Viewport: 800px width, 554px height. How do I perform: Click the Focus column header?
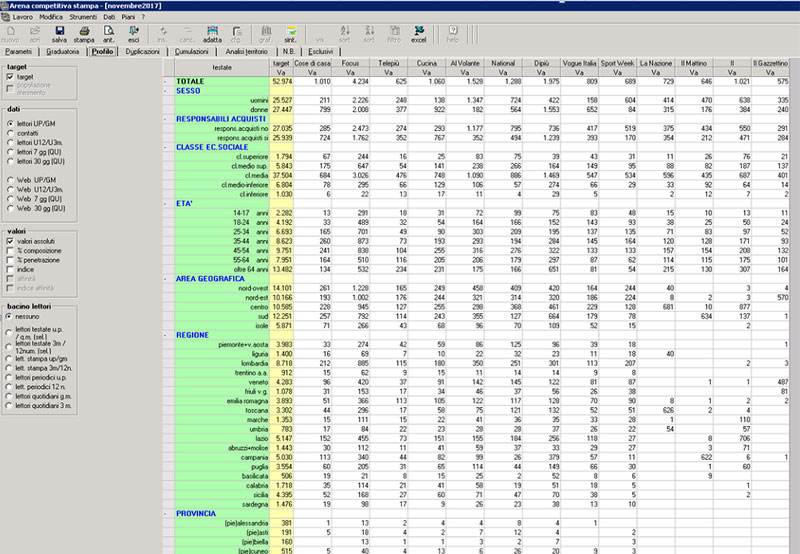(x=350, y=63)
